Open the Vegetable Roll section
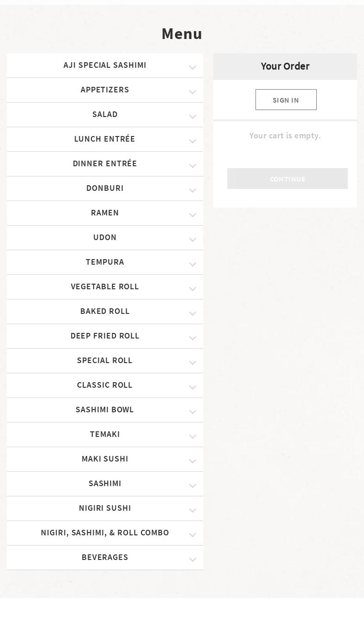 pyautogui.click(x=105, y=287)
